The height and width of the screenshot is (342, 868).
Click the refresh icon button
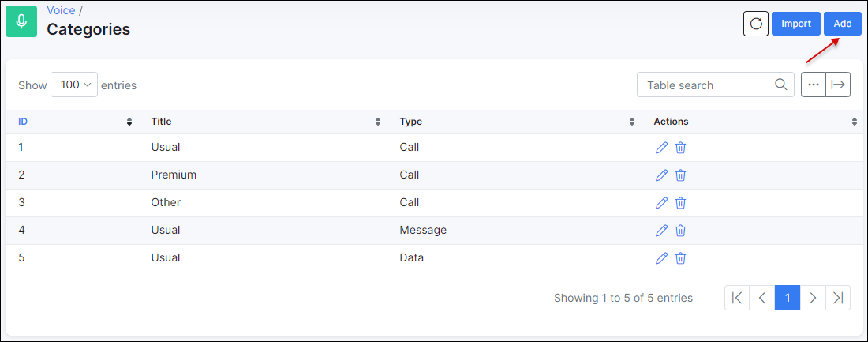tap(756, 24)
